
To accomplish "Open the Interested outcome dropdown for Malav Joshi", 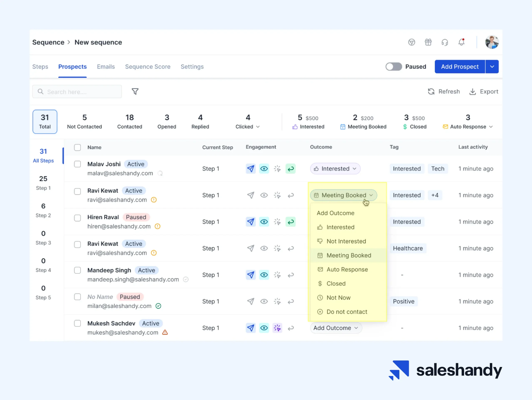I will click(335, 169).
